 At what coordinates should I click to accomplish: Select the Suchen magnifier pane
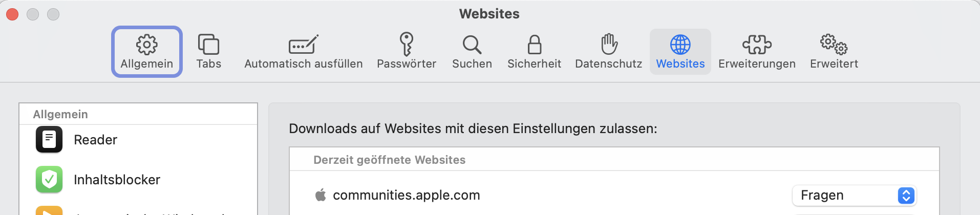click(x=472, y=52)
